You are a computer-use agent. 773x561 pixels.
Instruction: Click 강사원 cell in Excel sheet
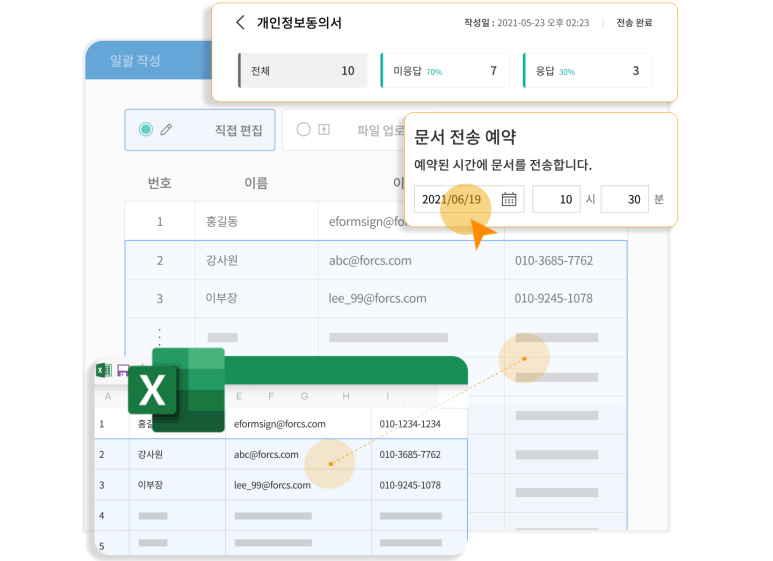coord(177,455)
